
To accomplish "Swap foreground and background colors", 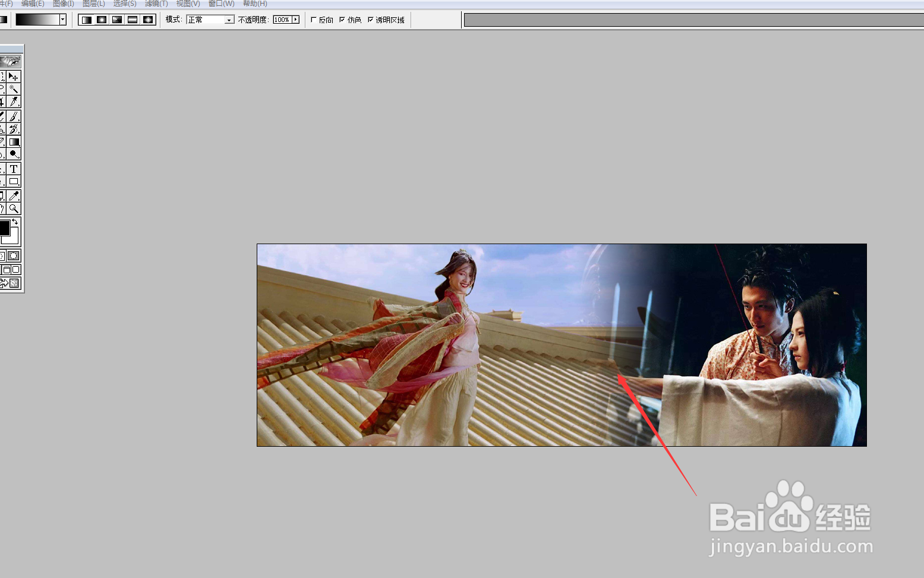I will tap(15, 222).
